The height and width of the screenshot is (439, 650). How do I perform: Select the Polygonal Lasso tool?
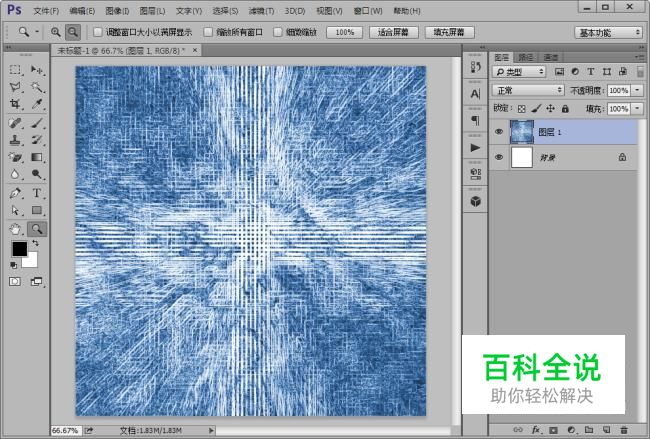click(x=15, y=87)
